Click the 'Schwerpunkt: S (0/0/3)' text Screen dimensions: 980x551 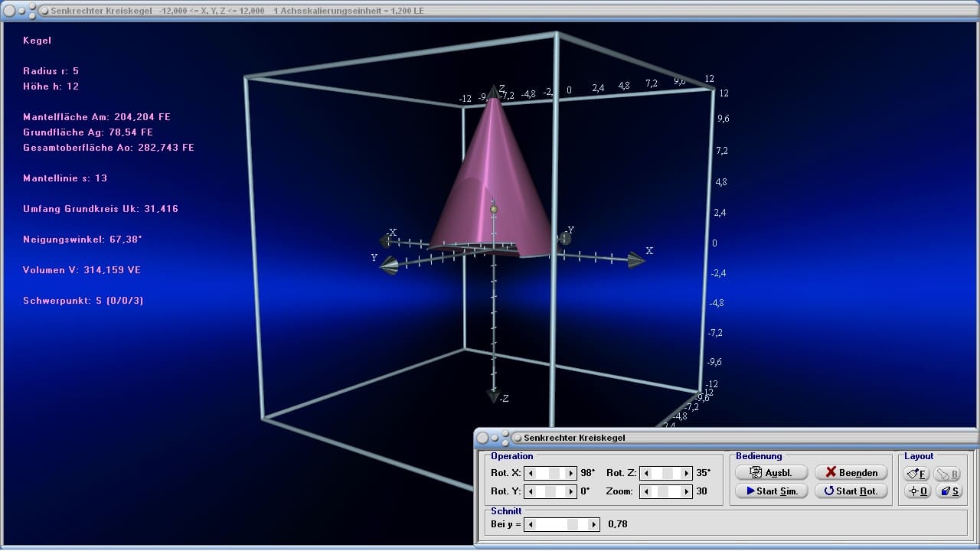83,301
